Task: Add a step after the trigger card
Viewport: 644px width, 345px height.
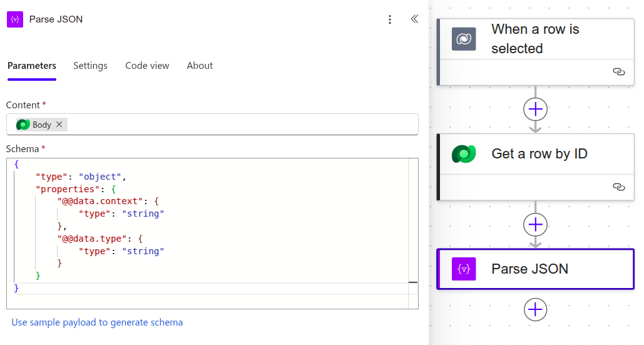Action: 535,109
